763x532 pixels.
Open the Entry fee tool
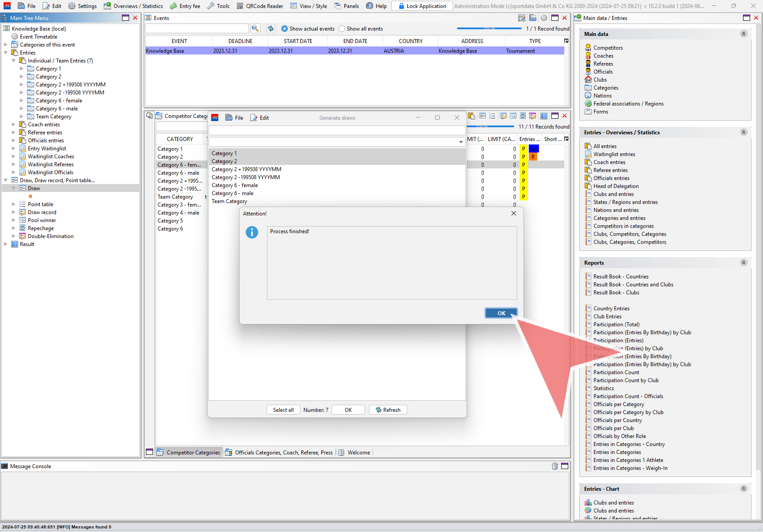pos(185,6)
